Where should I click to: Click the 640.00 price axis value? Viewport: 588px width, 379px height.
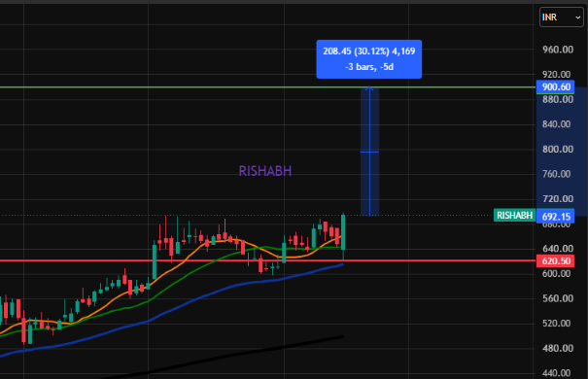pyautogui.click(x=558, y=249)
